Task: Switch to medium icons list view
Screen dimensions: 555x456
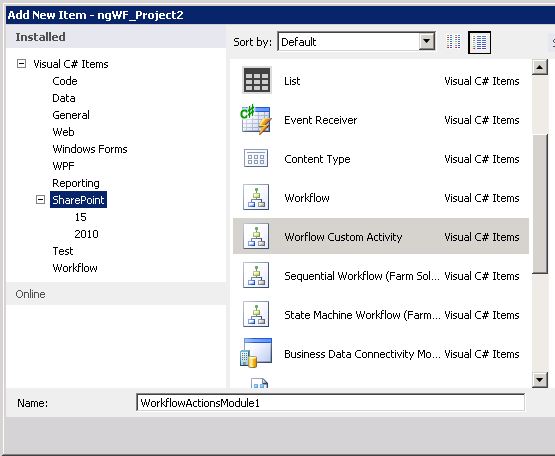Action: [x=479, y=42]
